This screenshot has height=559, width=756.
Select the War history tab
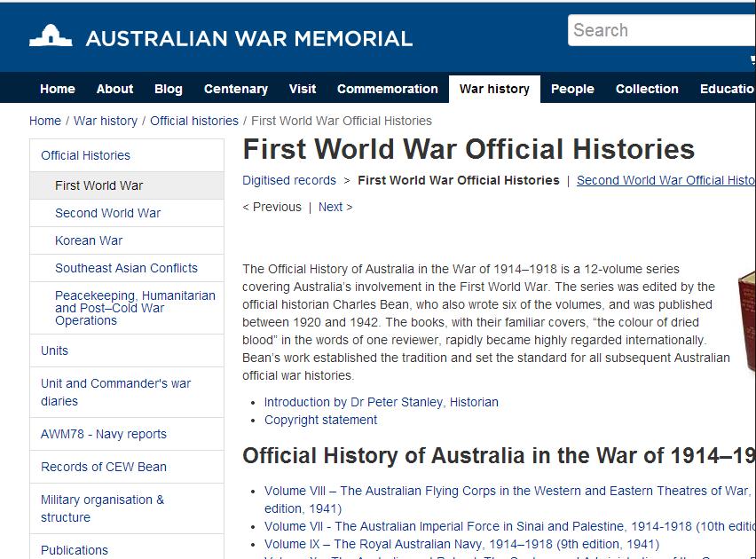pyautogui.click(x=494, y=89)
